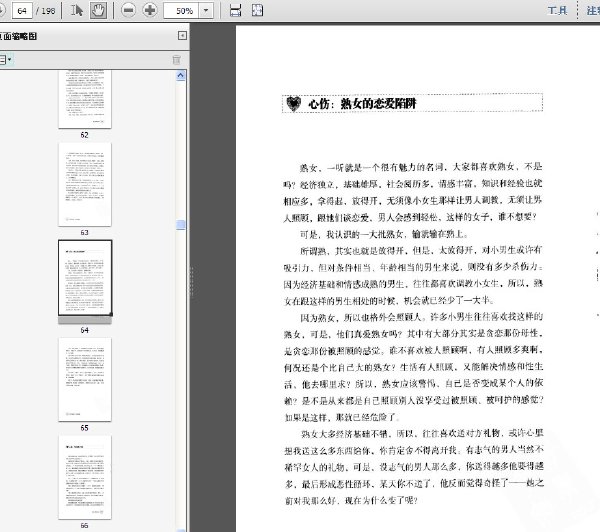
Task: Click the panel divider grip handle
Action: (x=191, y=282)
